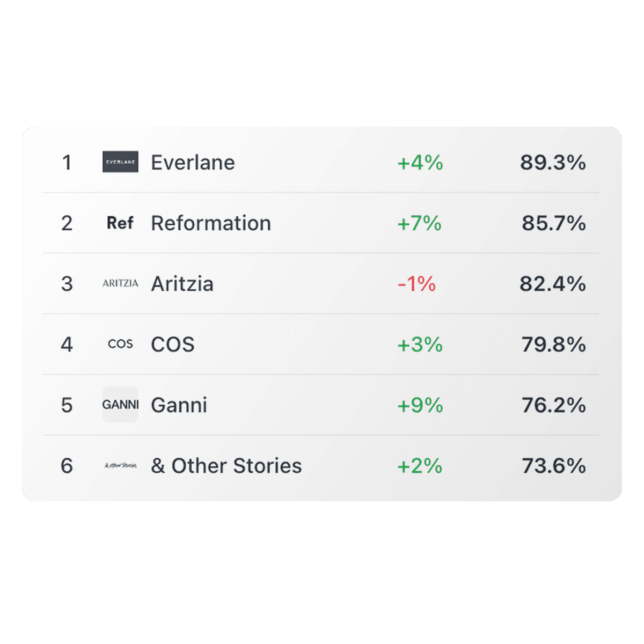Screen dimensions: 644x644
Task: Open the COS brand name
Action: tap(173, 345)
